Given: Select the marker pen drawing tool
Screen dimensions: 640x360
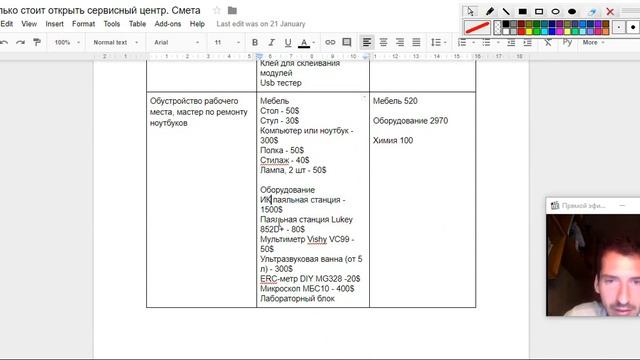Looking at the screenshot, I should click(490, 11).
